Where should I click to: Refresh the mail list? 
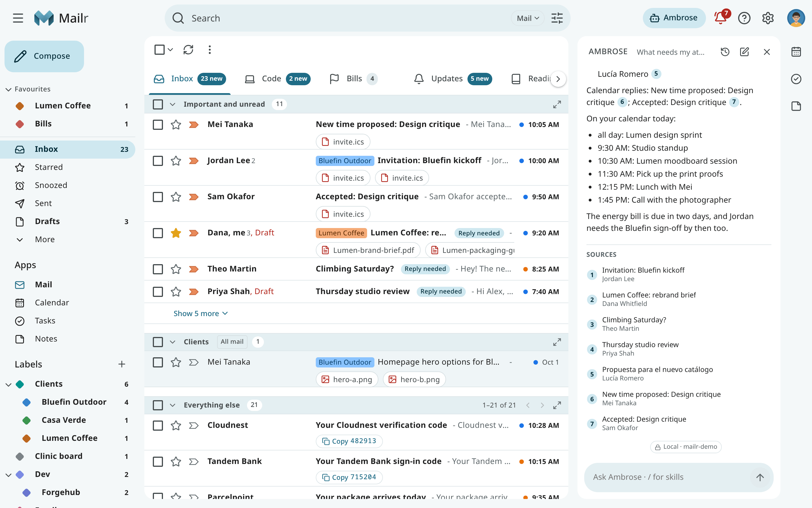pyautogui.click(x=188, y=50)
